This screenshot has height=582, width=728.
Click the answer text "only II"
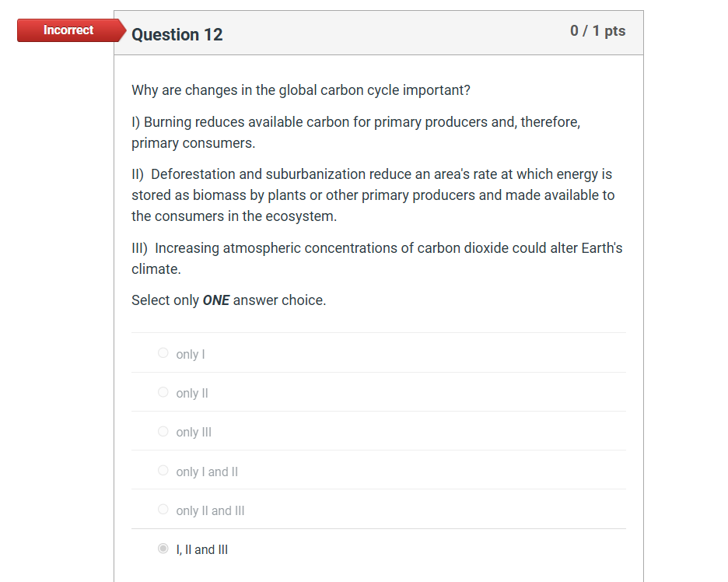point(192,393)
